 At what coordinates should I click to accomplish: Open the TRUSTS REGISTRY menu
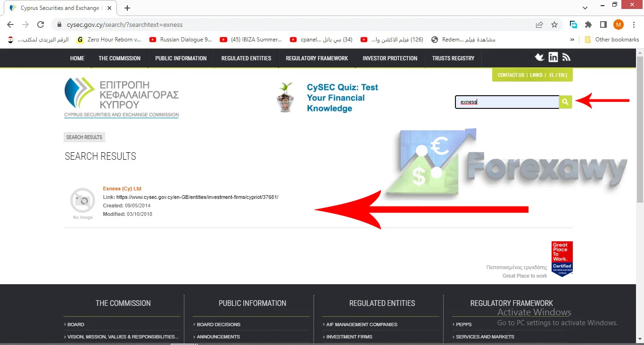pyautogui.click(x=453, y=58)
